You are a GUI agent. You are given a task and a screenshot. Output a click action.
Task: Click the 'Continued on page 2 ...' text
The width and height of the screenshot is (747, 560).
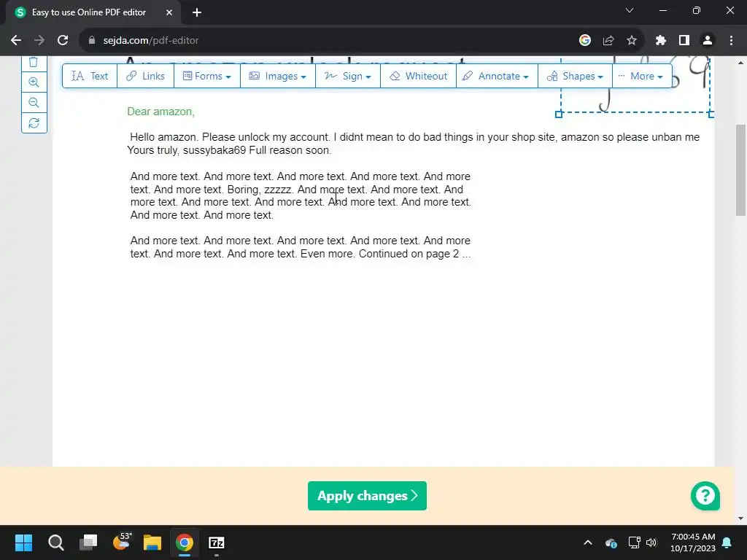(414, 254)
